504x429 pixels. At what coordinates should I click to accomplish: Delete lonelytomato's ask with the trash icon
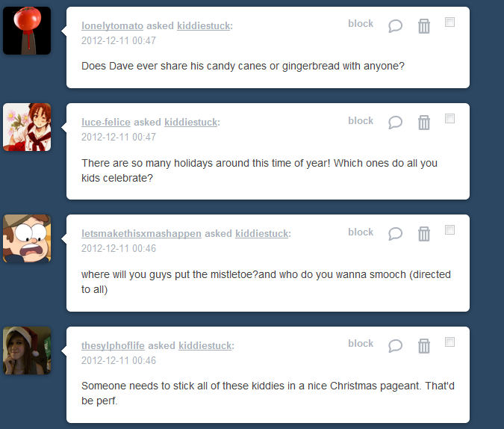pyautogui.click(x=423, y=26)
